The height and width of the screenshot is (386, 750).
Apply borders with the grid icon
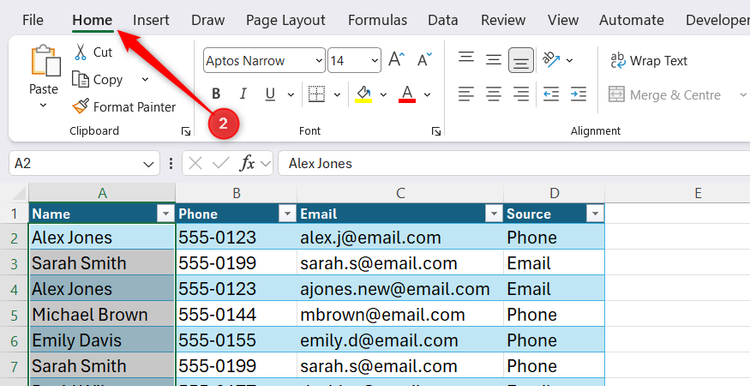[x=317, y=94]
